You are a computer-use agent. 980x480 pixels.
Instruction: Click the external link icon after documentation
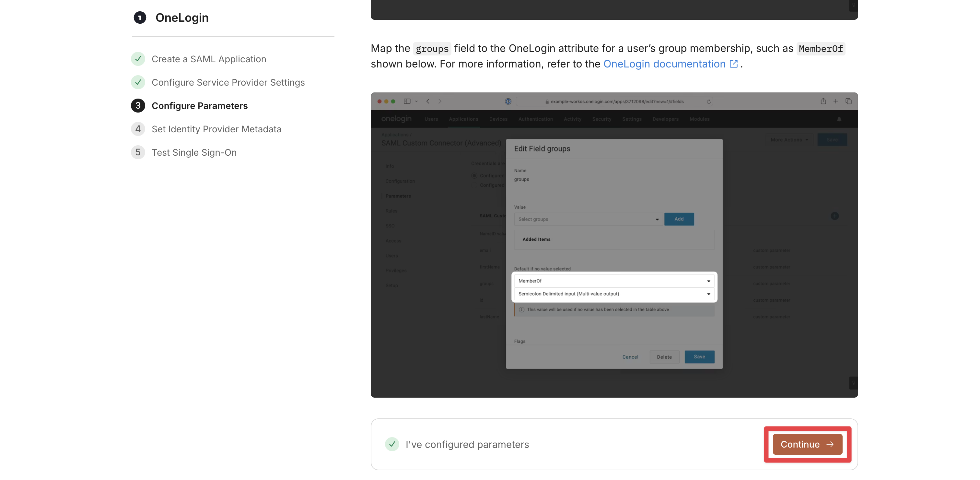733,64
